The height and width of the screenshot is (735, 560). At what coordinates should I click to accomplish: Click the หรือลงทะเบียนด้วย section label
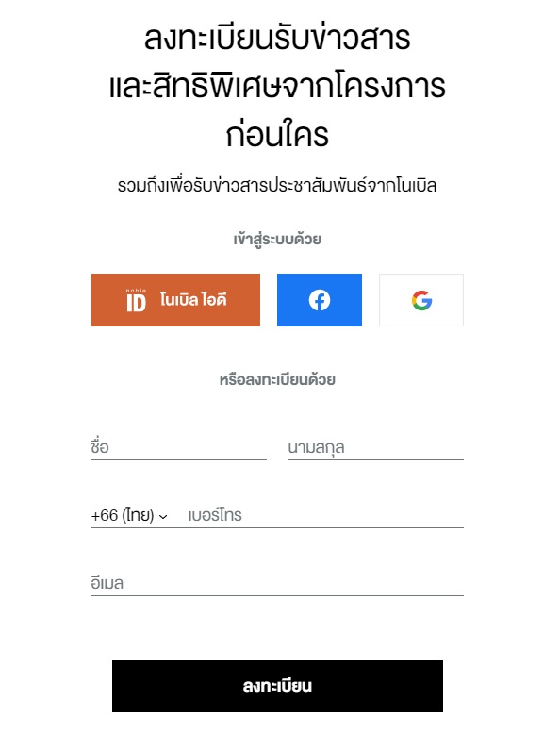click(277, 379)
